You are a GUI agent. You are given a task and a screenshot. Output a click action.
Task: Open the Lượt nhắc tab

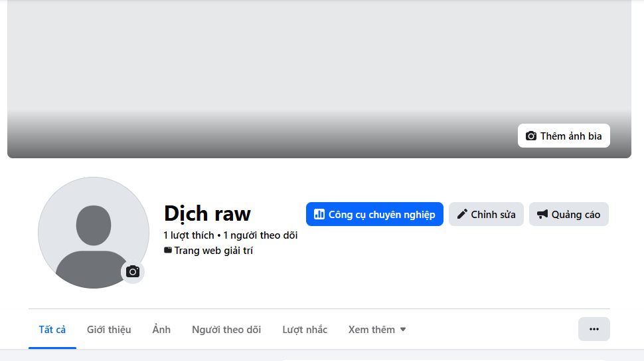coord(305,330)
